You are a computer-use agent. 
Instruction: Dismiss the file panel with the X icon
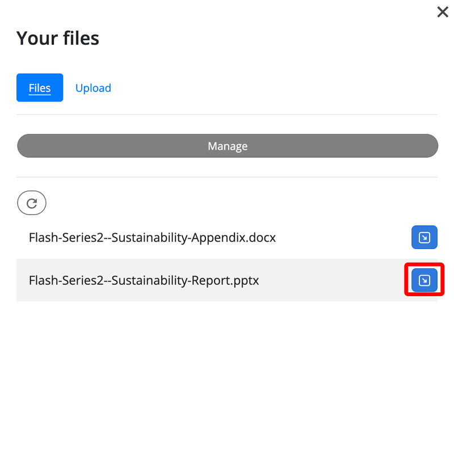click(443, 12)
